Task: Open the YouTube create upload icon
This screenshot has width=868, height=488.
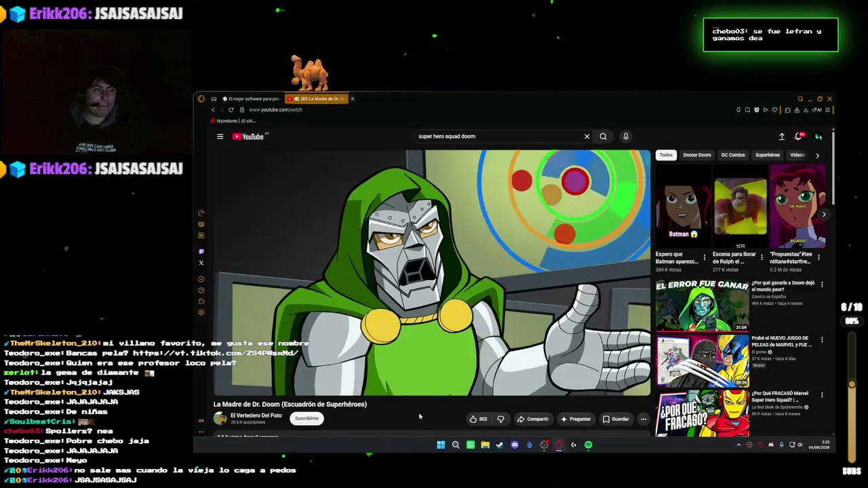Action: [782, 136]
